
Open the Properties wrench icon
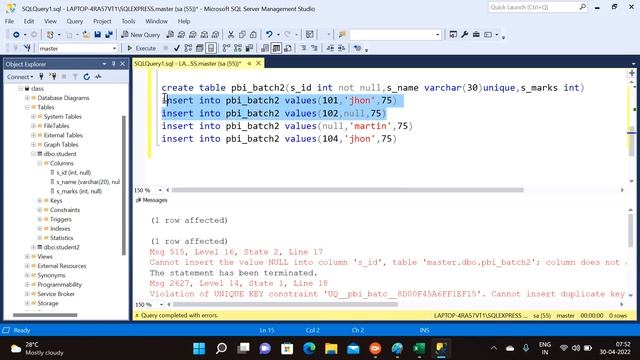pyautogui.click(x=464, y=35)
